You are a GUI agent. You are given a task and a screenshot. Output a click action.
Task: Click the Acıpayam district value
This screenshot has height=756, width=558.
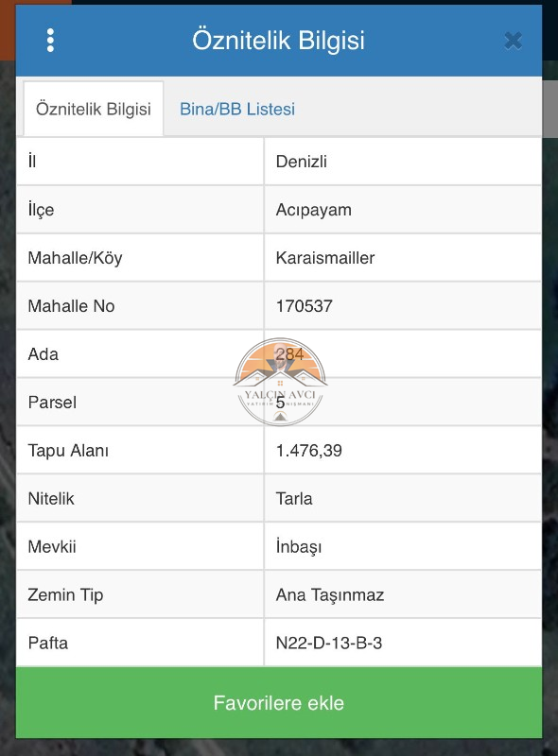coord(314,210)
